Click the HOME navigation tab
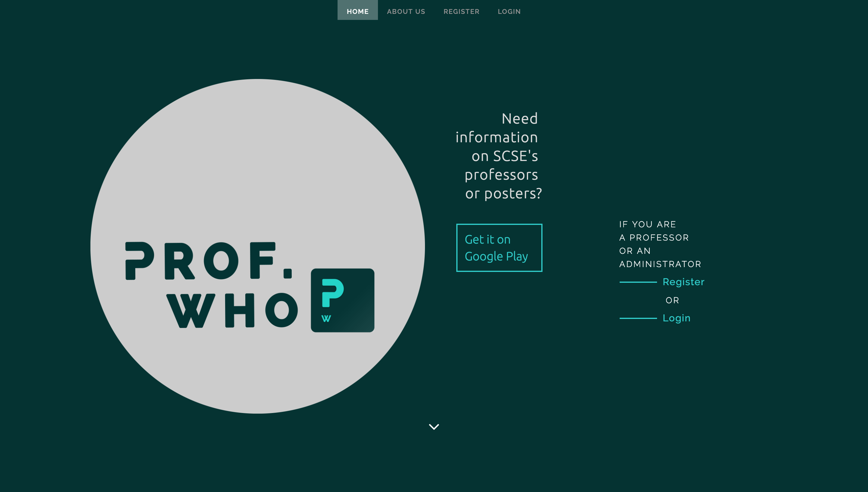This screenshot has height=492, width=868. 357,11
